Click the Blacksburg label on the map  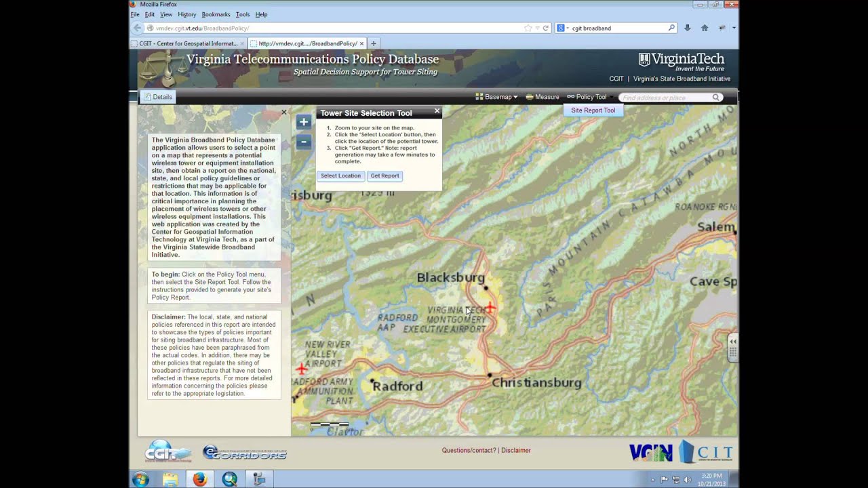tap(451, 277)
